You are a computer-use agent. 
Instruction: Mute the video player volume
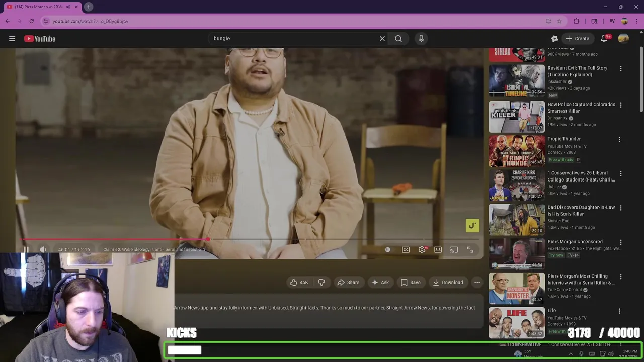(x=43, y=250)
